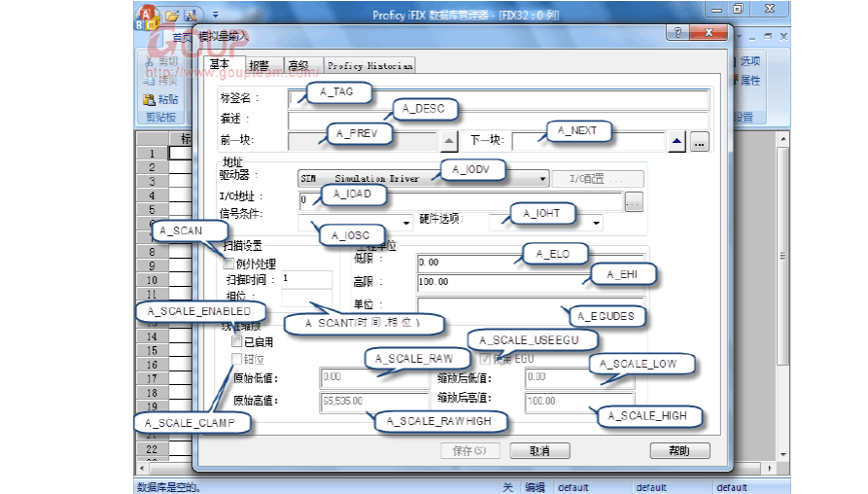Image resolution: width=868 pixels, height=494 pixels.
Task: Toggle the 已启用 scaling checkbox
Action: coord(236,342)
